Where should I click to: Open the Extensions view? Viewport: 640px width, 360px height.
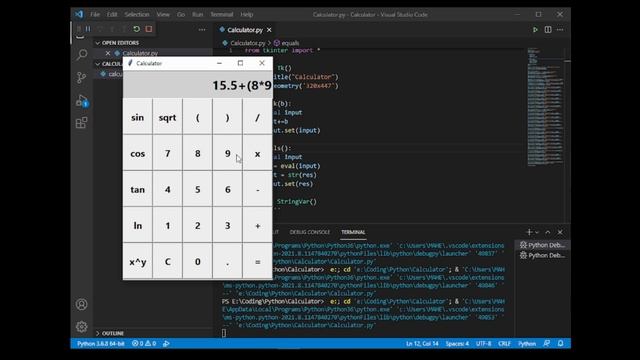[82, 122]
